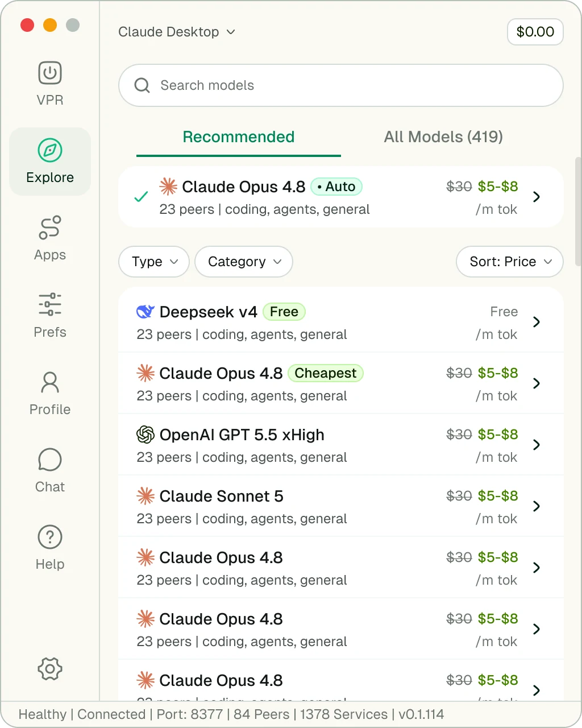Open the Category filter dropdown

244,262
